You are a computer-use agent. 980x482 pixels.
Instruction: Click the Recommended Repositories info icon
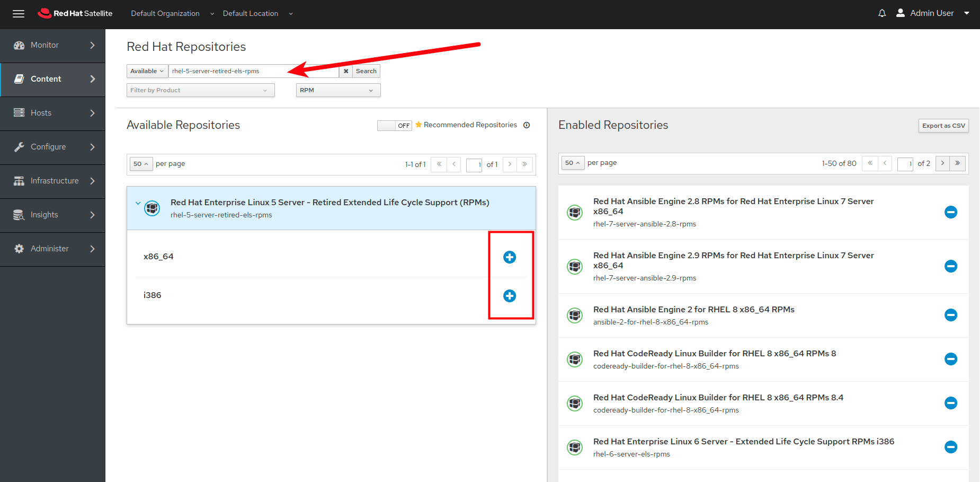tap(527, 125)
